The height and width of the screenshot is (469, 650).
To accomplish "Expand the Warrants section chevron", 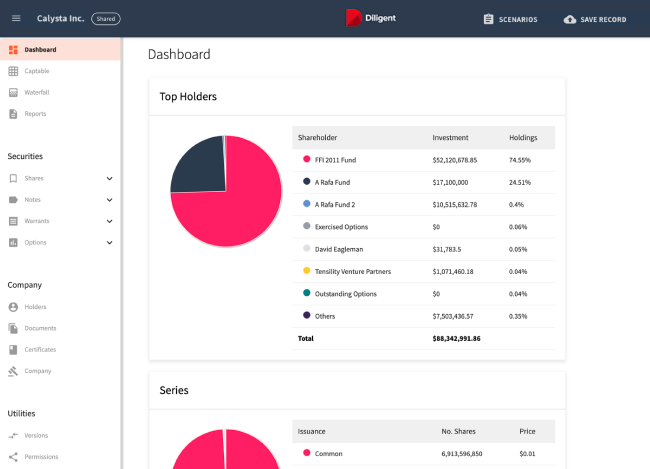I will tap(109, 221).
